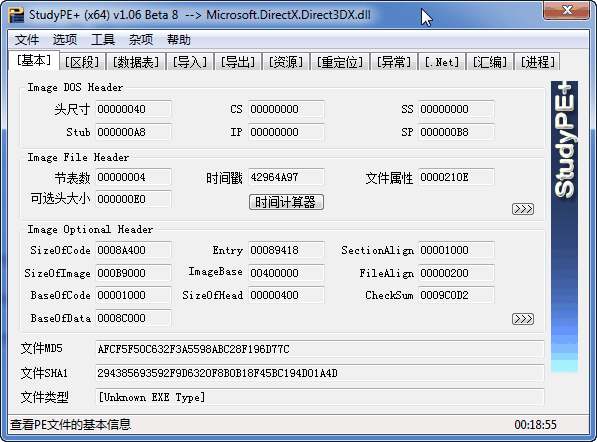Open the 选项 menu

tap(65, 40)
